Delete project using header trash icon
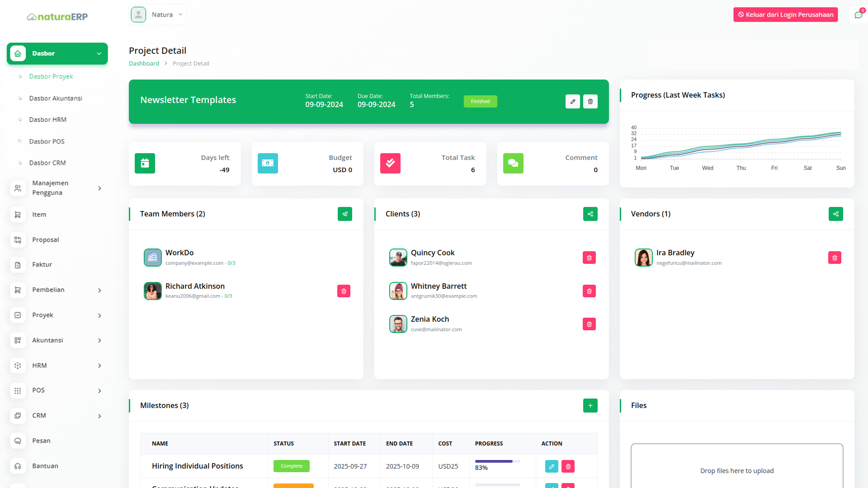 coord(590,102)
